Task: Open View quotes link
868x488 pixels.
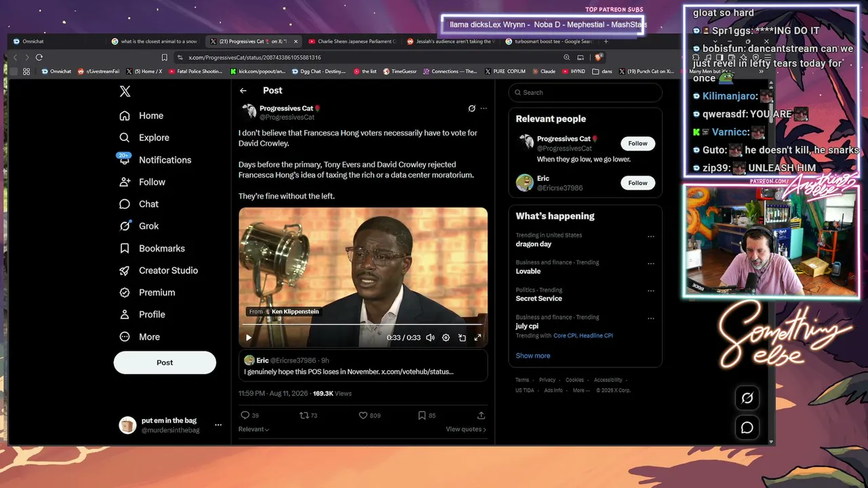Action: 466,429
